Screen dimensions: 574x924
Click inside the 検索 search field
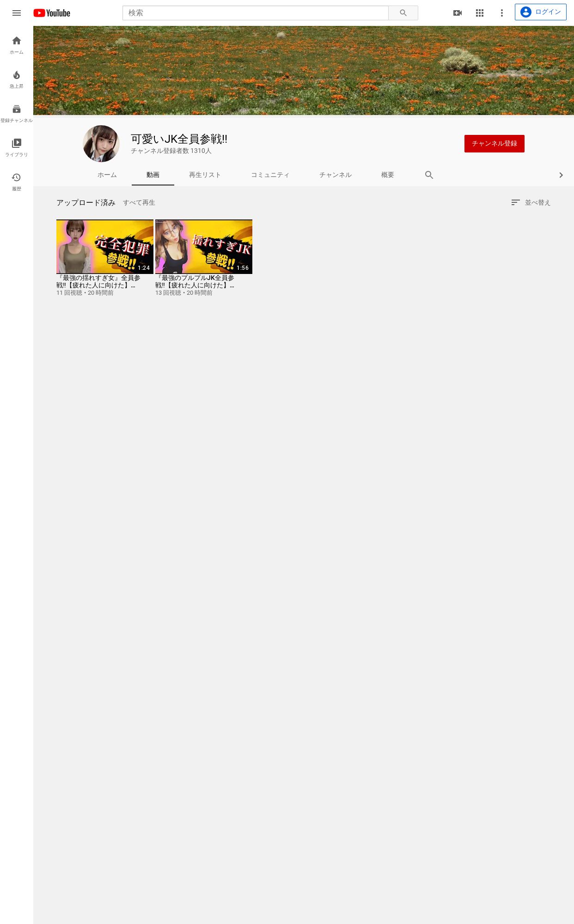click(x=256, y=13)
